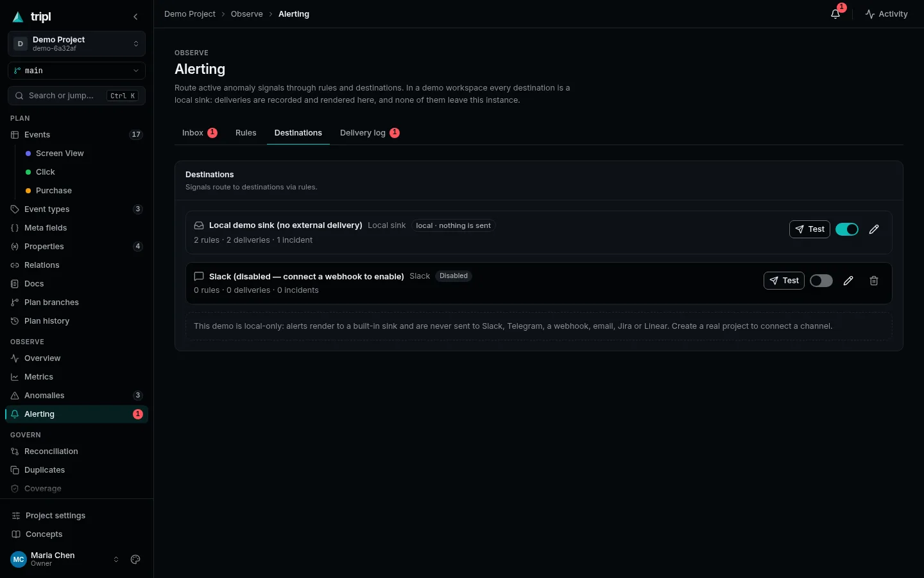This screenshot has width=924, height=578.
Task: Open Metrics page
Action: (76, 377)
